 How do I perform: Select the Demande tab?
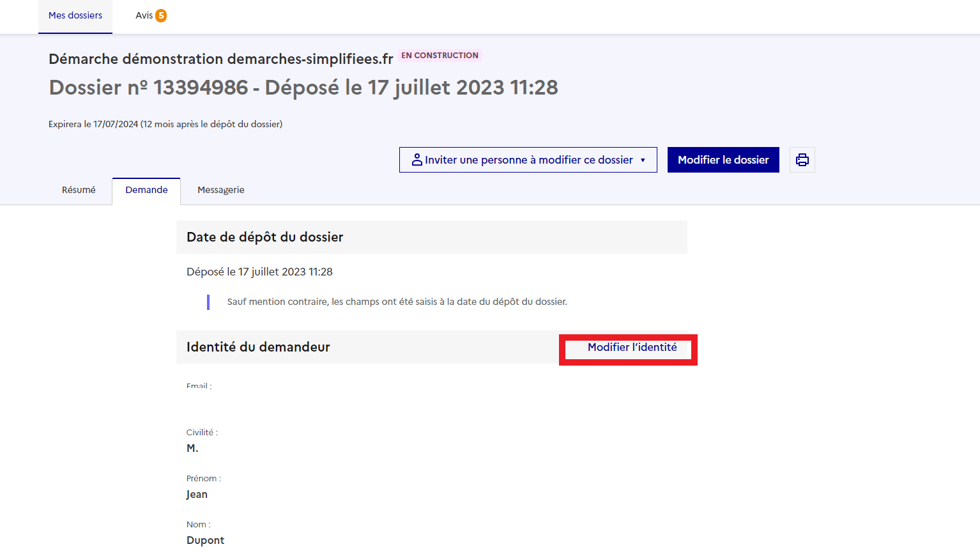[146, 189]
